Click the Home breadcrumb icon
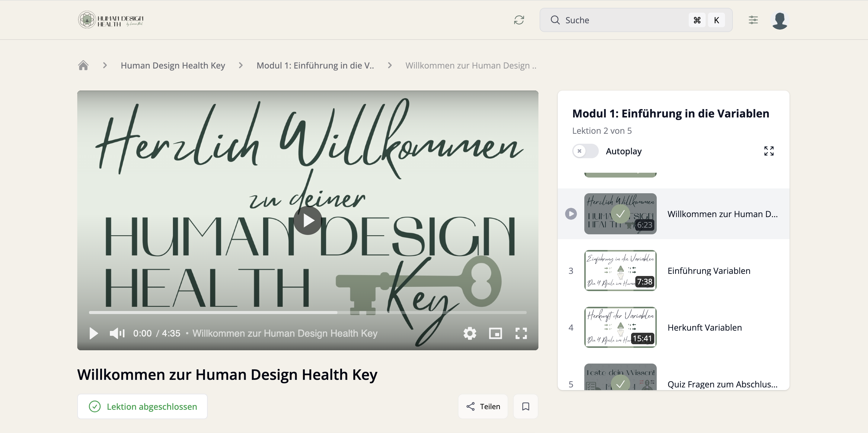868x433 pixels. pos(83,65)
